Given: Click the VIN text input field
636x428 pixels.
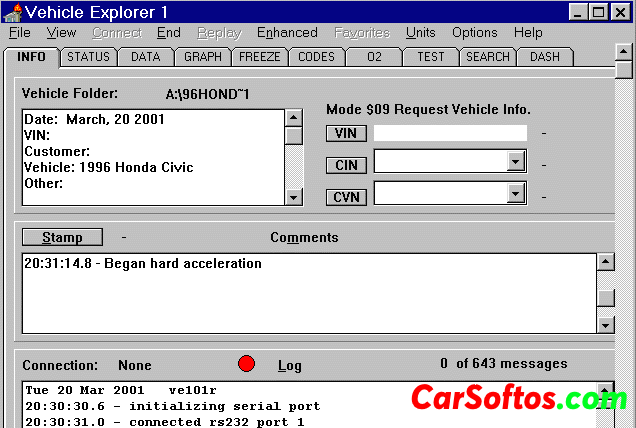Looking at the screenshot, I should point(450,133).
